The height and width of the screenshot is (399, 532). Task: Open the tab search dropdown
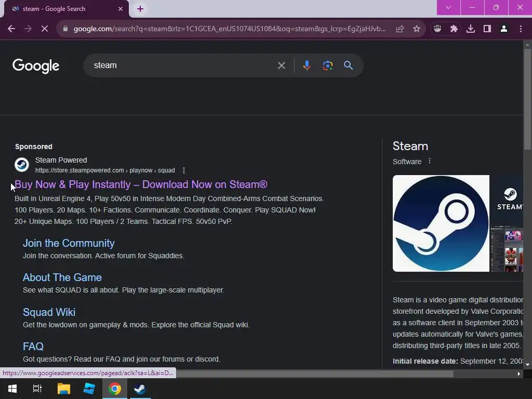pos(448,7)
